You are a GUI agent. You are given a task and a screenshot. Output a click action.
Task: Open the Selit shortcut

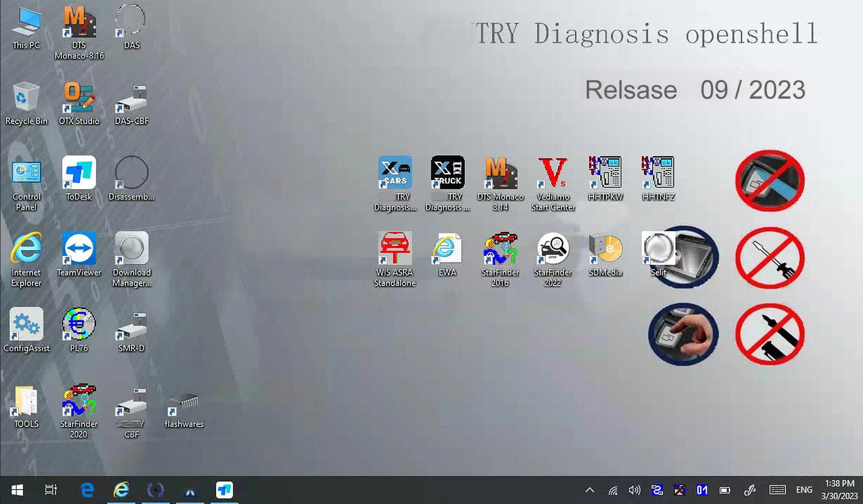tap(658, 254)
